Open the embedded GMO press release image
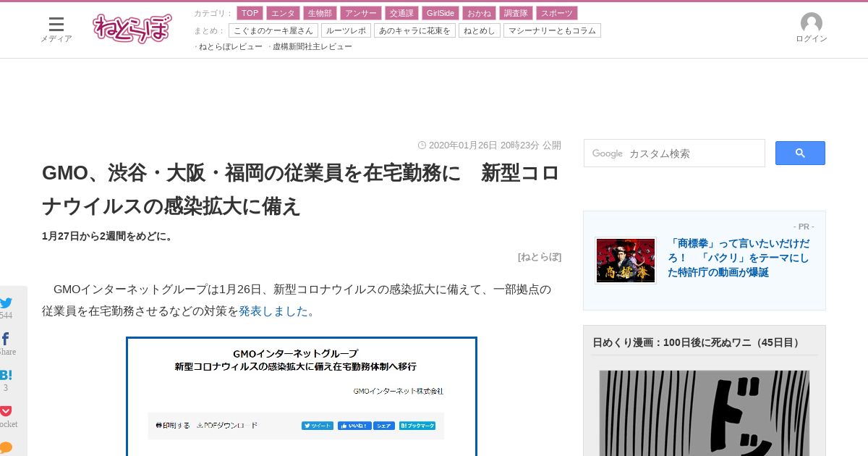Screen dimensions: 868x456 pyautogui.click(x=302, y=397)
